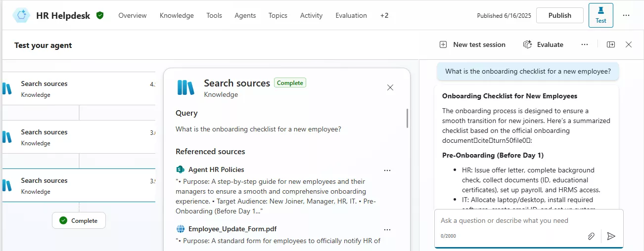Open the Agents tab
Image resolution: width=644 pixels, height=251 pixels.
coord(245,15)
